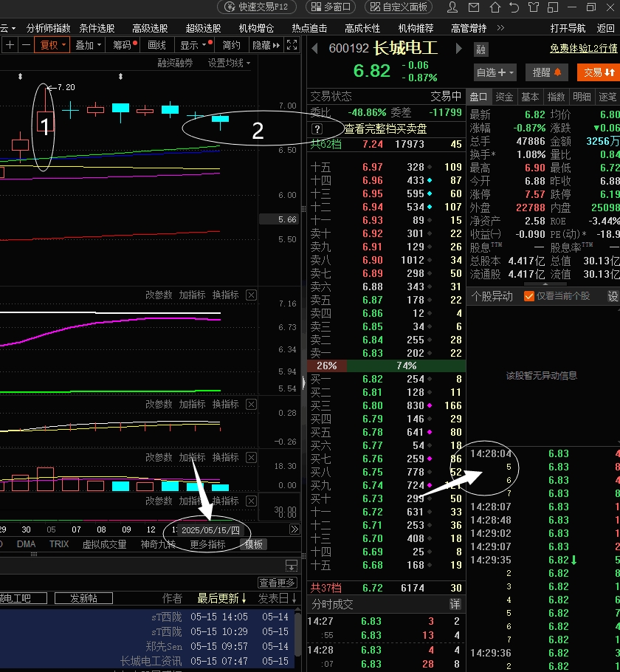This screenshot has height=672, width=620.
Task: Go to next stock with right arrow
Action: tap(458, 49)
